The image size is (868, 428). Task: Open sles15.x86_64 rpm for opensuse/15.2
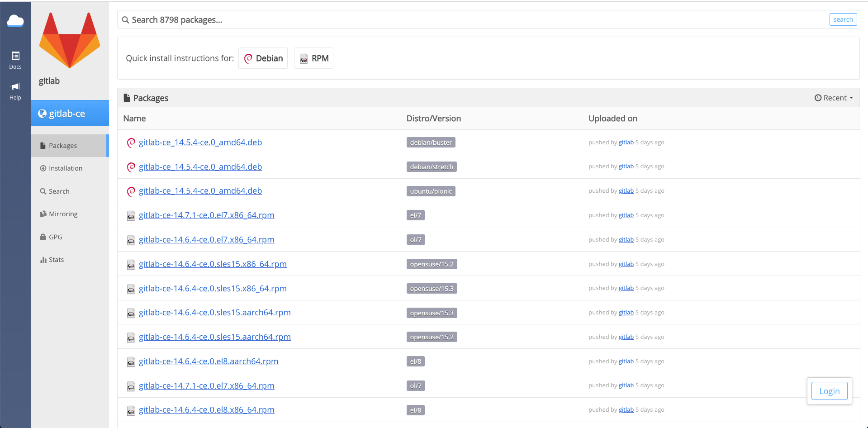213,264
